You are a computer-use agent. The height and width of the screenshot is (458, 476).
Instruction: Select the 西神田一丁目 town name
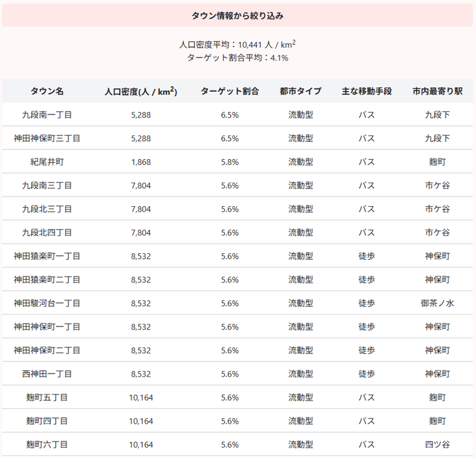tap(47, 374)
